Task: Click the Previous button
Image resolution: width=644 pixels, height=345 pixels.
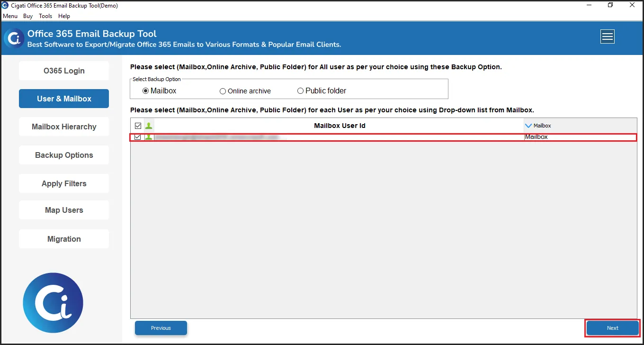Action: coord(161,328)
